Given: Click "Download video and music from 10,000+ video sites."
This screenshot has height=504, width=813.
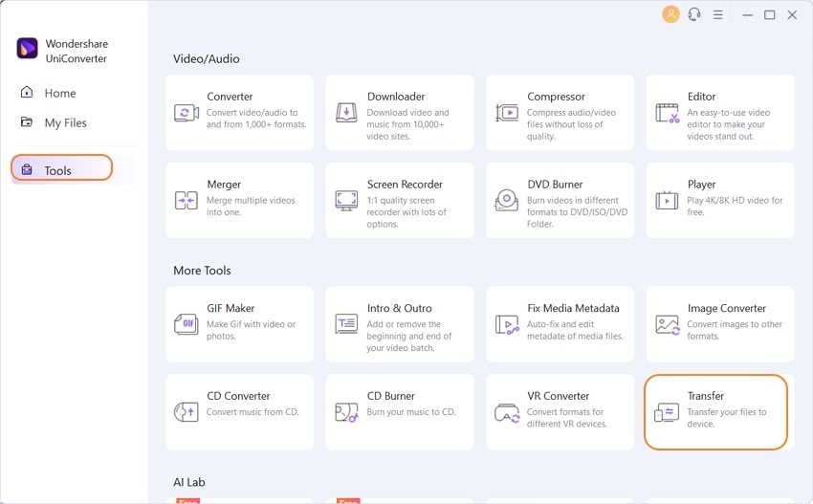Looking at the screenshot, I should click(407, 124).
